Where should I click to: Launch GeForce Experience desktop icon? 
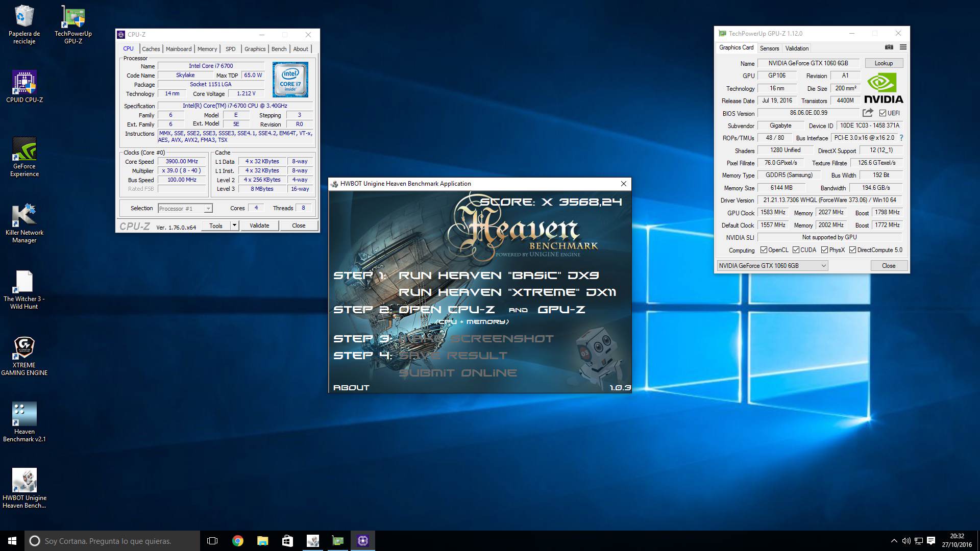click(24, 157)
